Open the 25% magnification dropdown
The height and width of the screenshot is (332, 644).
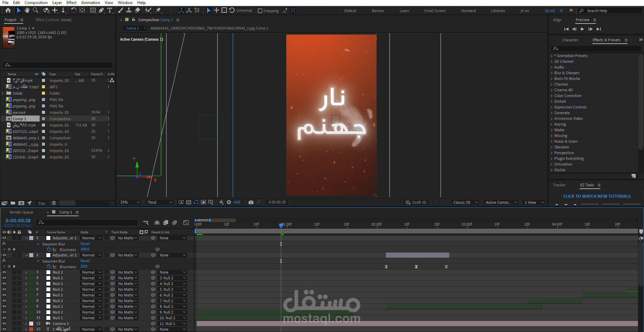[x=130, y=202]
